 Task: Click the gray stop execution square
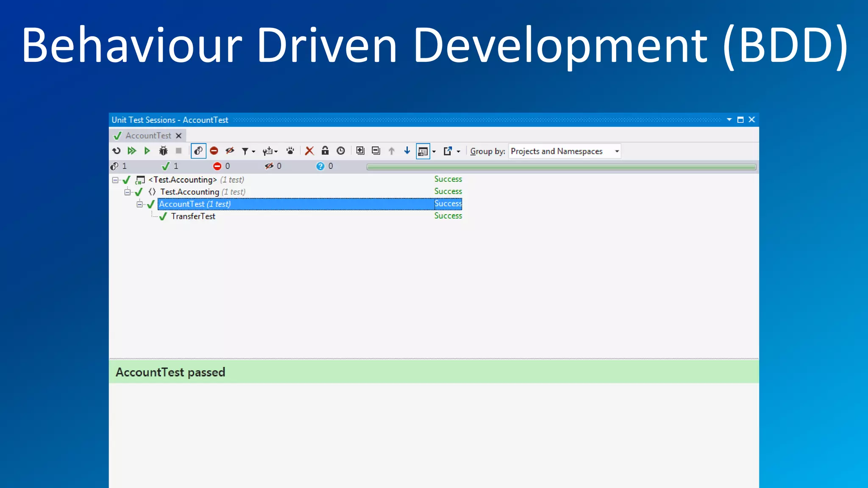pos(179,151)
